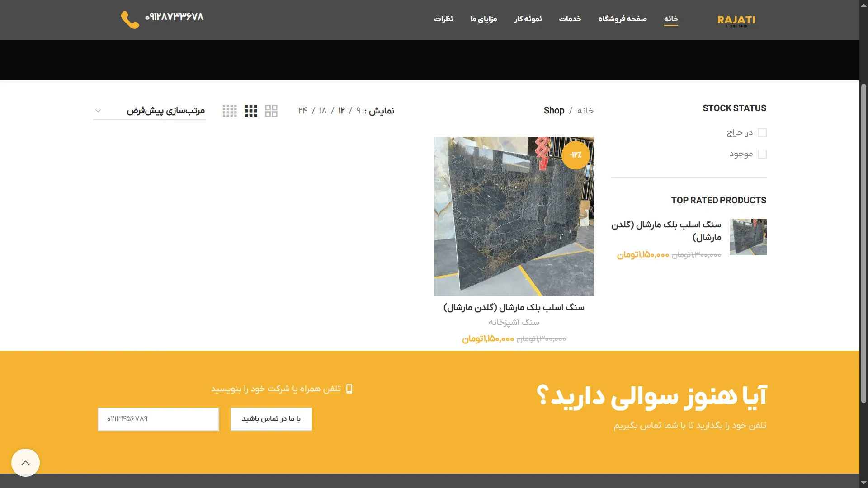Switch to three-column grid view

click(251, 111)
